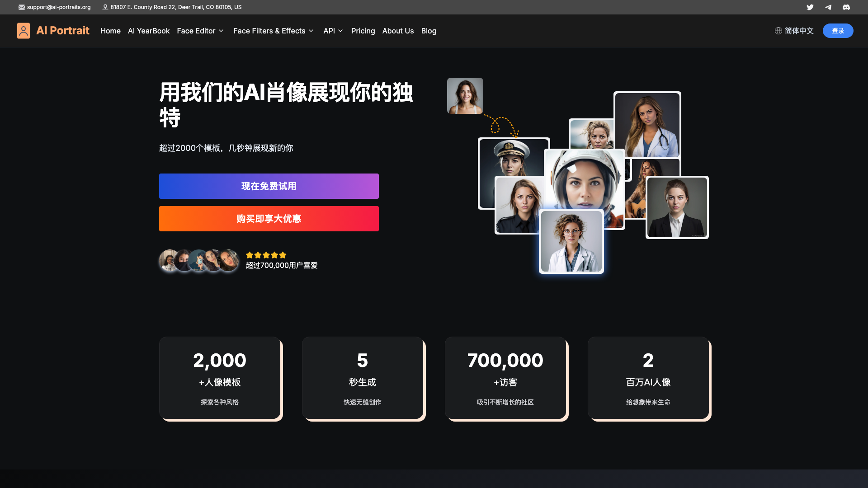
Task: Select the curly-haired doctor with glasses portrait
Action: pyautogui.click(x=571, y=241)
